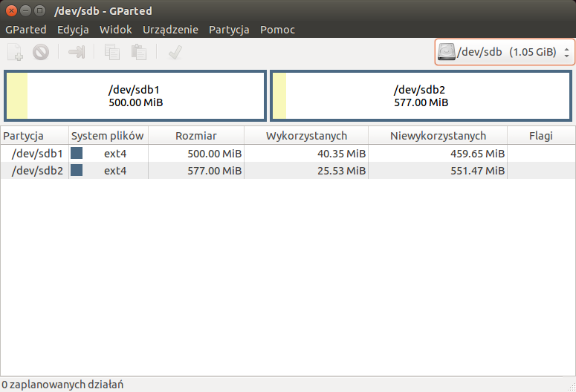The image size is (576, 392).
Task: Click the window resize grip in status bar
Action: coord(572,388)
